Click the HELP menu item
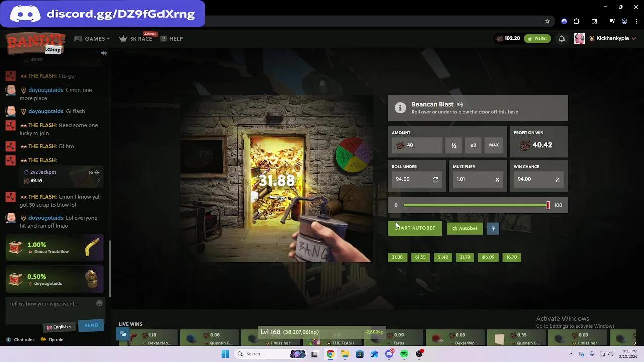This screenshot has height=362, width=644. 176,38
